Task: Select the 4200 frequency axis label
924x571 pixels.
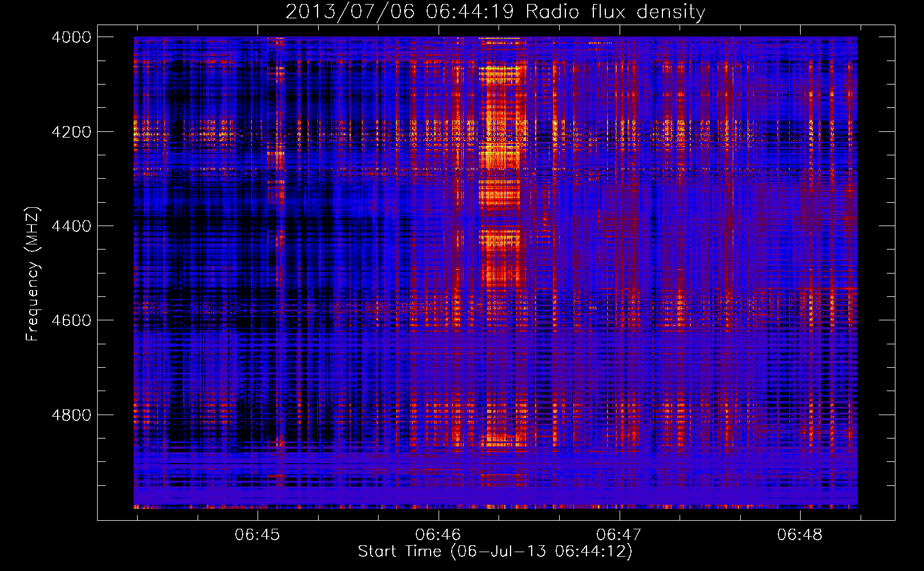Action: pos(71,132)
